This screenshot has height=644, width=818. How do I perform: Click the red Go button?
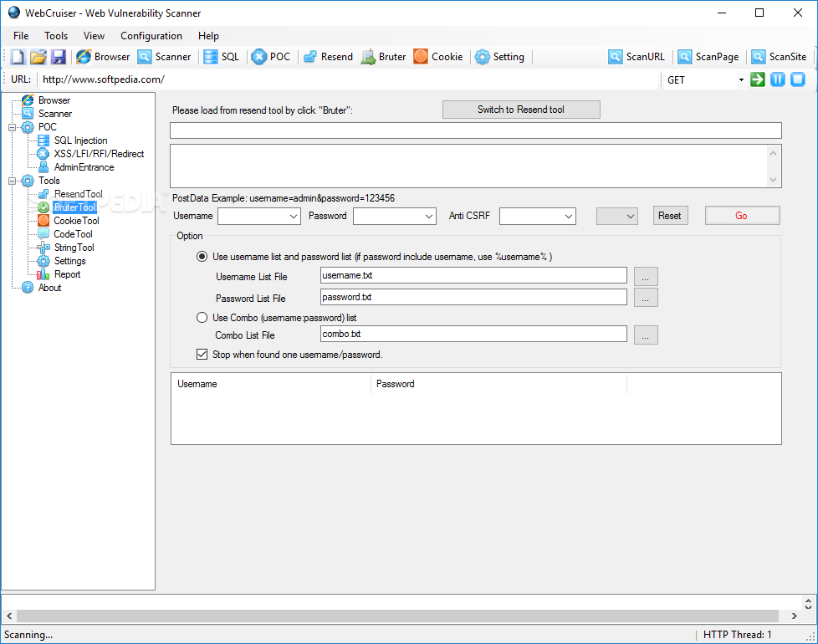click(742, 216)
